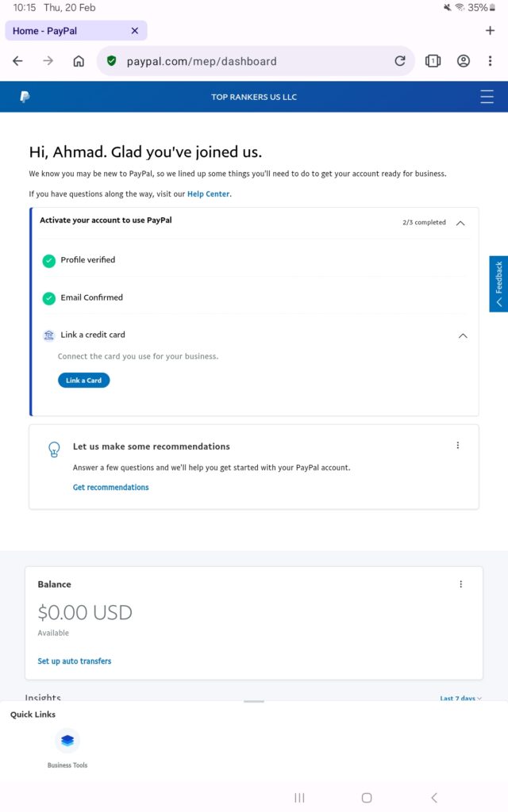Open the browser tab switcher
The height and width of the screenshot is (812, 508).
click(433, 61)
